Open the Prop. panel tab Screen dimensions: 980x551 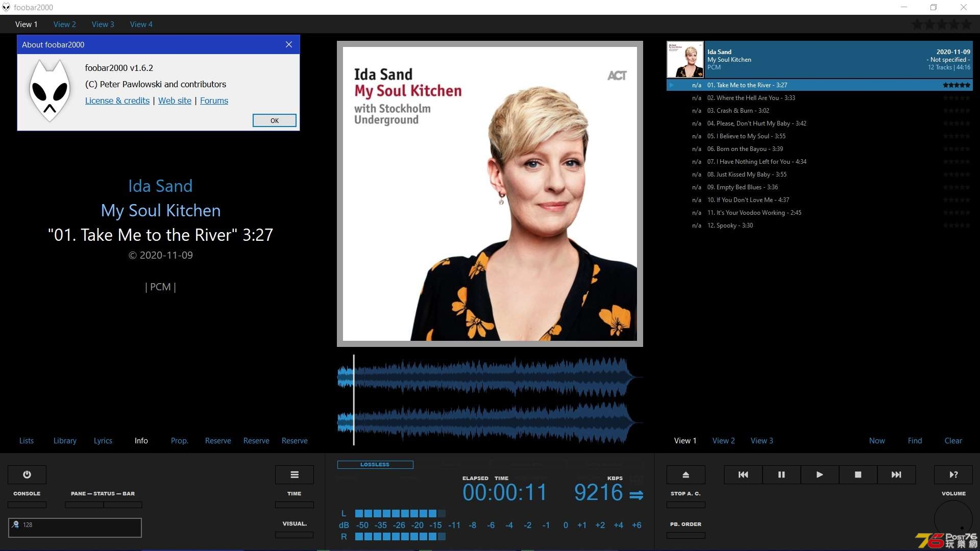coord(180,440)
